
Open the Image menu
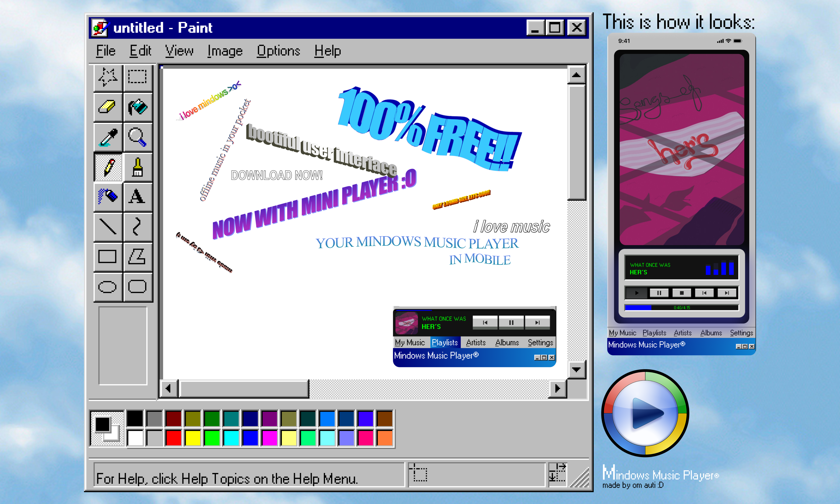tap(225, 51)
